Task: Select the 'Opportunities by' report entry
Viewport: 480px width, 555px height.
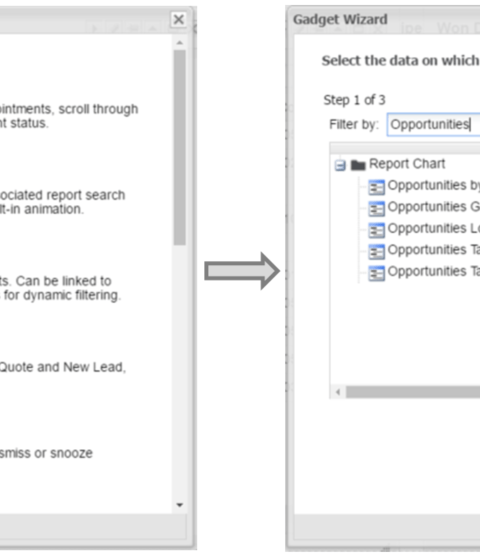Action: (434, 185)
